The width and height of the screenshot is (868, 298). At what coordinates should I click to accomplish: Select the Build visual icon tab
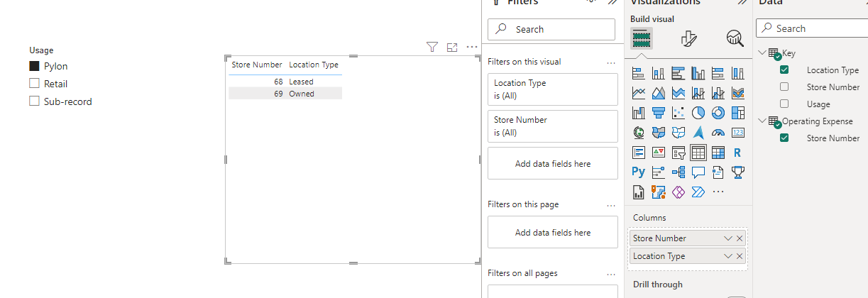pos(642,38)
